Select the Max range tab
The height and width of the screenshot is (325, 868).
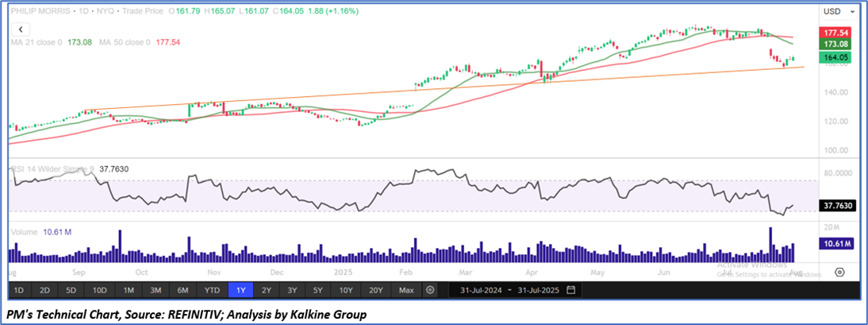406,290
